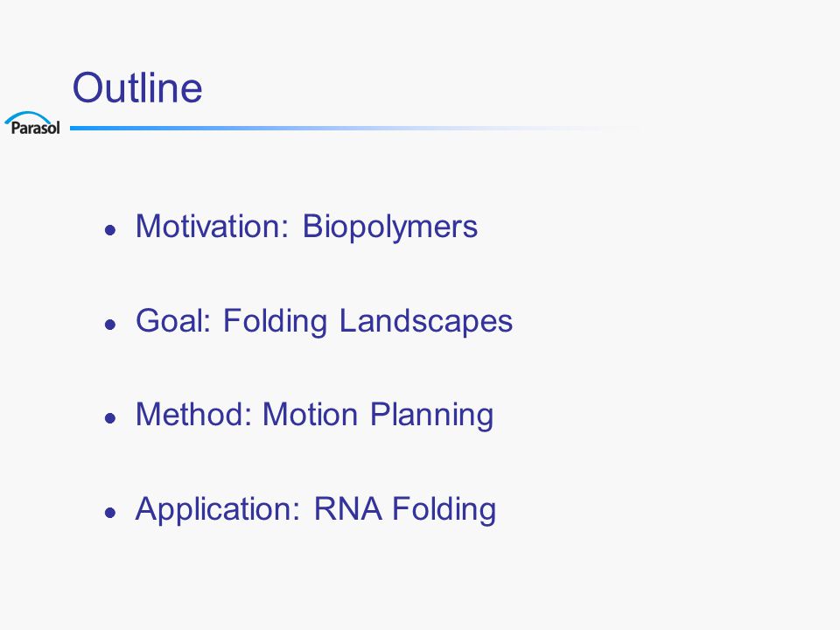Select the bullet dot before Motivation
The image size is (840, 630).
point(110,230)
